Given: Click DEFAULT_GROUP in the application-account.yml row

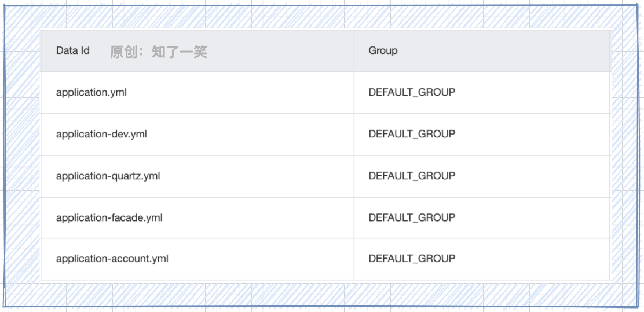Looking at the screenshot, I should tap(412, 259).
